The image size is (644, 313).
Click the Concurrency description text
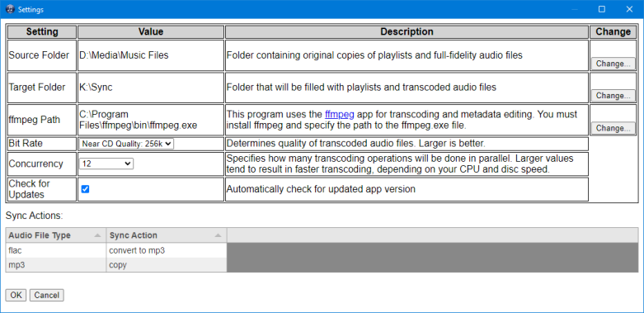pos(400,164)
